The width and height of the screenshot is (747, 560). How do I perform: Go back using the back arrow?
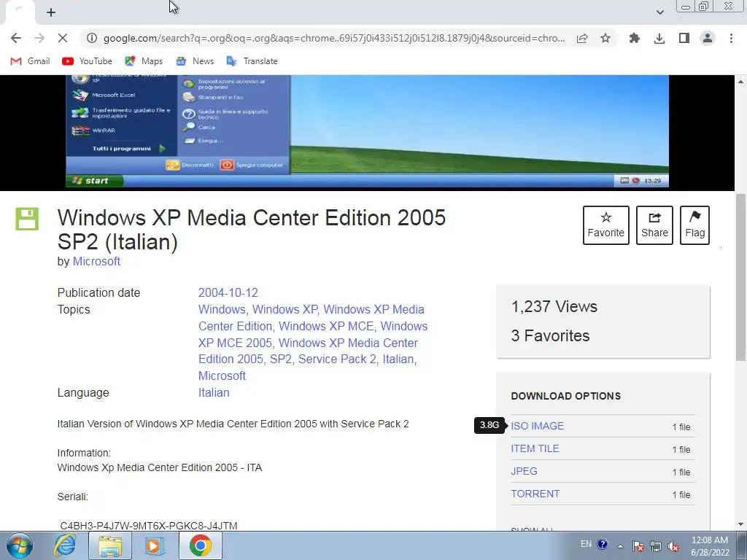(16, 38)
